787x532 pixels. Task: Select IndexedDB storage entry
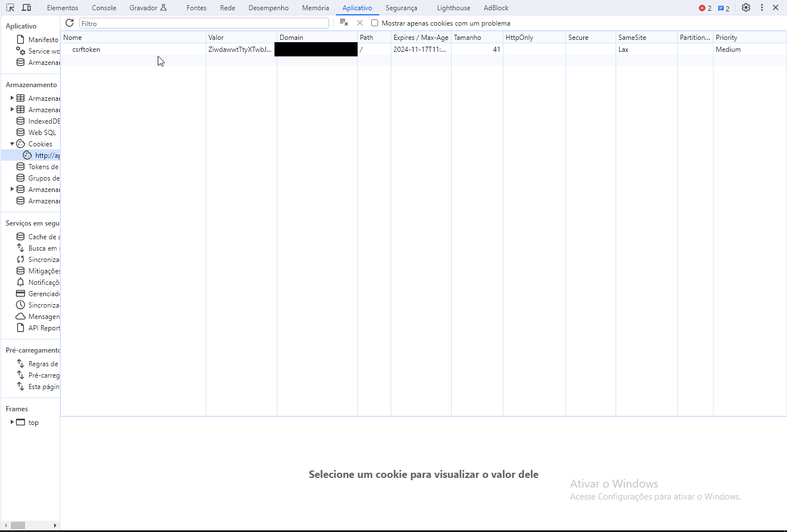tap(38, 121)
